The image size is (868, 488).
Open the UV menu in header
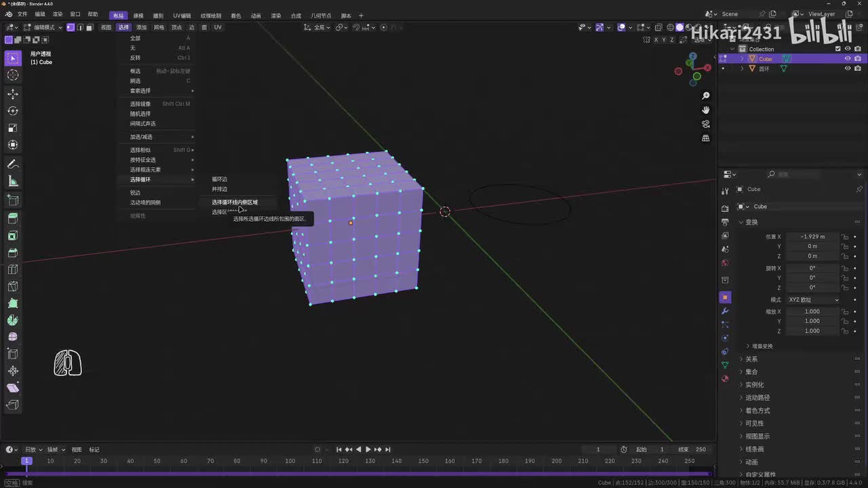[x=218, y=27]
